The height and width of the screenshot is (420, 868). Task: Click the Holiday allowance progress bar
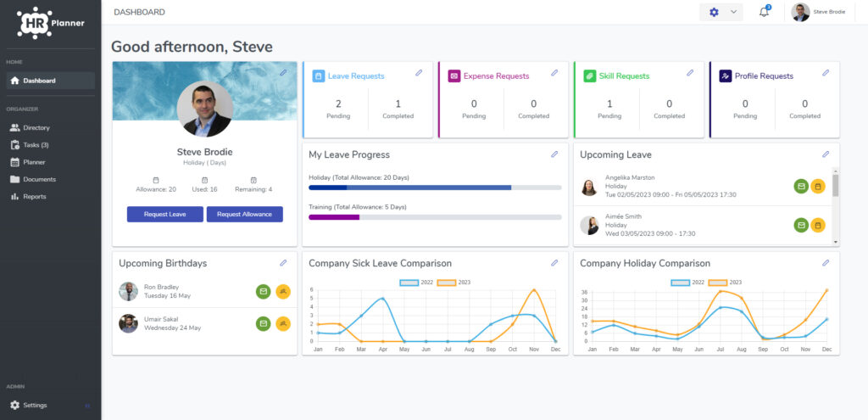[435, 188]
